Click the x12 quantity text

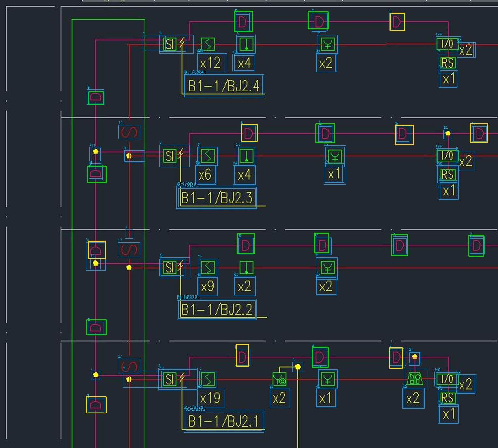tap(211, 63)
